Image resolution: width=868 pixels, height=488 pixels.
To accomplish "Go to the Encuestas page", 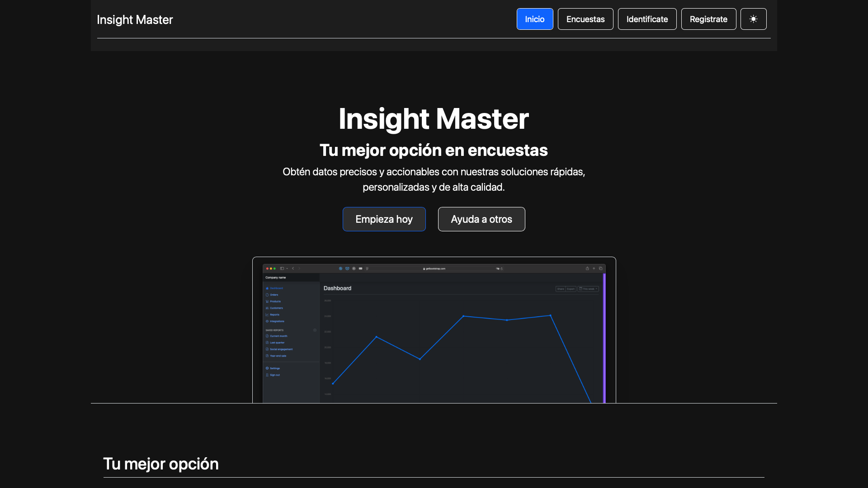I will (x=585, y=19).
